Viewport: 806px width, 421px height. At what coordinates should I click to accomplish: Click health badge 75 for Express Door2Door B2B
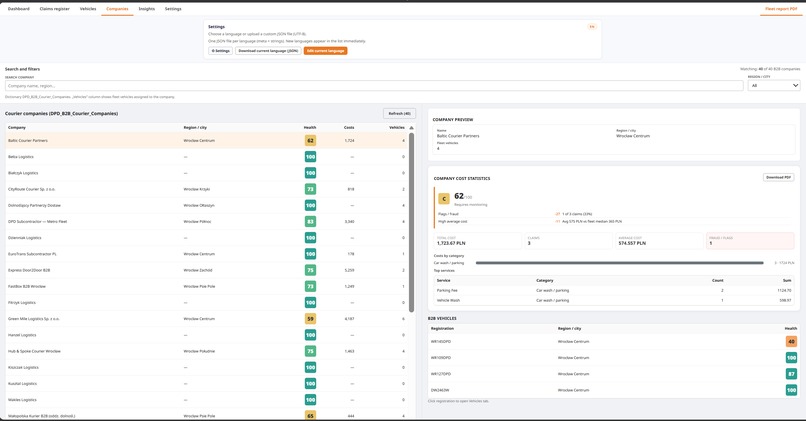310,270
